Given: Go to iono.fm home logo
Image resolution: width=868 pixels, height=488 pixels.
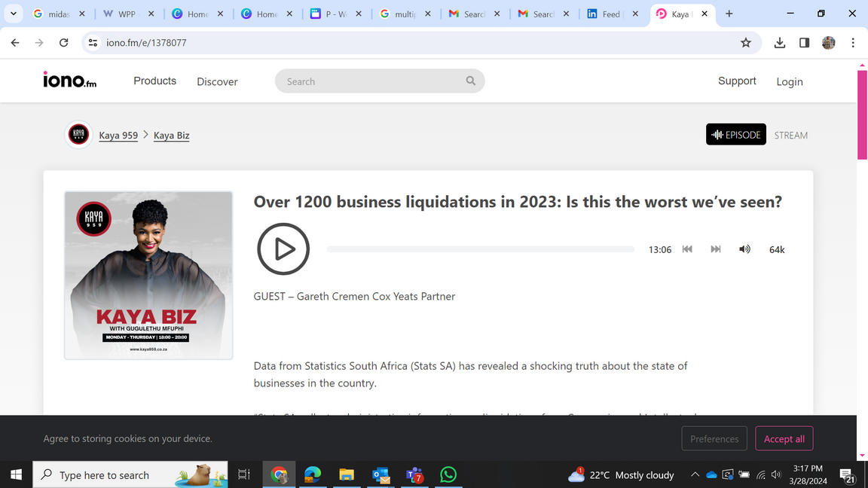Looking at the screenshot, I should click(x=70, y=81).
